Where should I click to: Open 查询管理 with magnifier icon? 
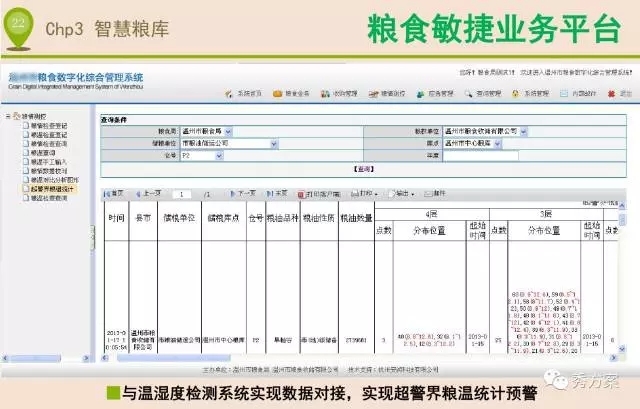click(x=483, y=93)
